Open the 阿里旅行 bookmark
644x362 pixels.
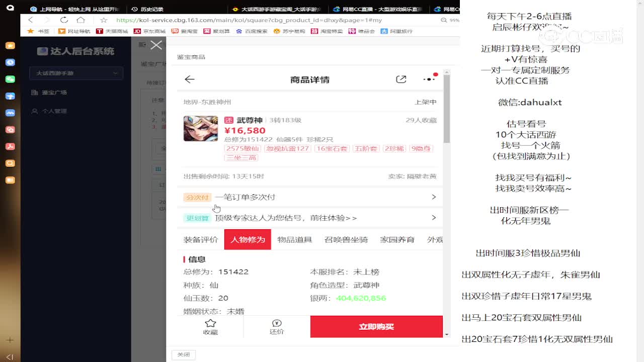[x=396, y=31]
